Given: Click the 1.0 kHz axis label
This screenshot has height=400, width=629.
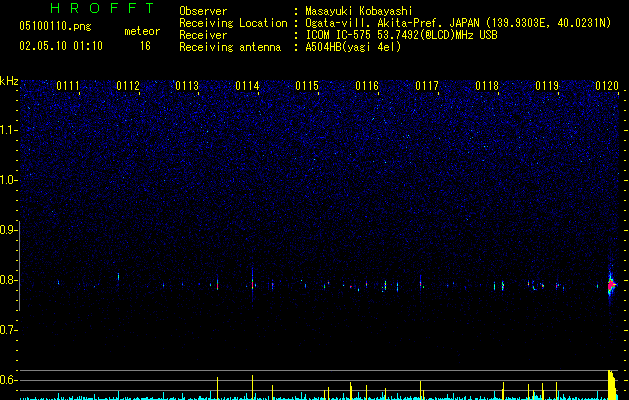Looking at the screenshot, I should click(x=9, y=180).
